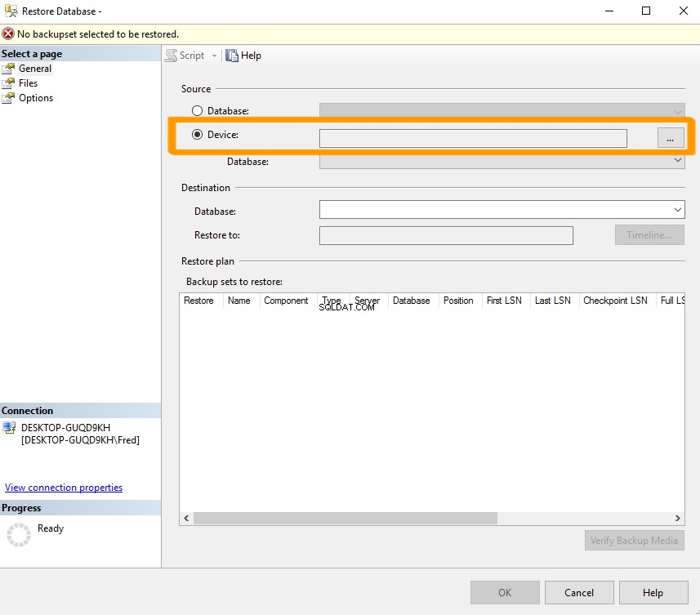700x615 pixels.
Task: Click the Device path input field
Action: point(473,138)
